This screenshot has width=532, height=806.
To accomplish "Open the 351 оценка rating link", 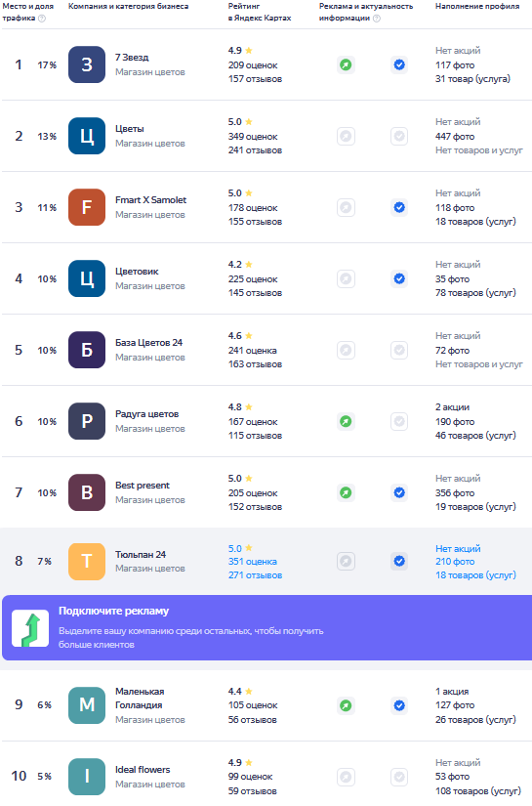I will coord(253,562).
